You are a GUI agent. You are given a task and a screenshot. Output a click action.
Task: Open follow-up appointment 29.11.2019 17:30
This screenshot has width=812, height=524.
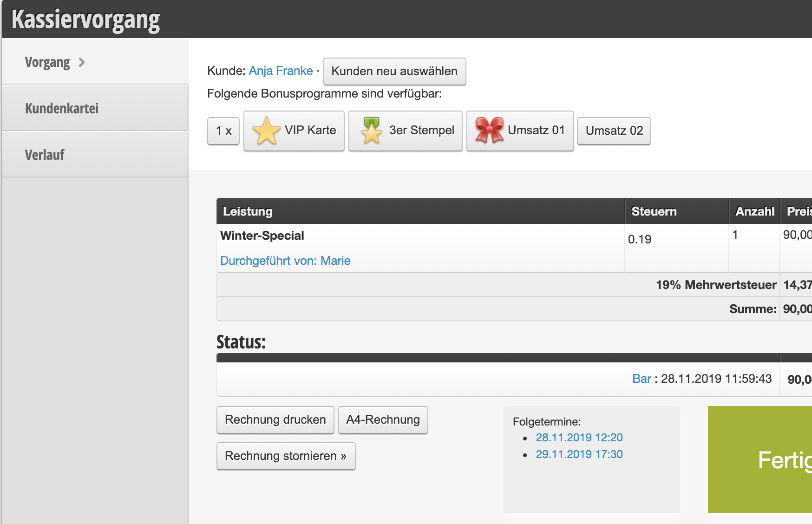[579, 454]
